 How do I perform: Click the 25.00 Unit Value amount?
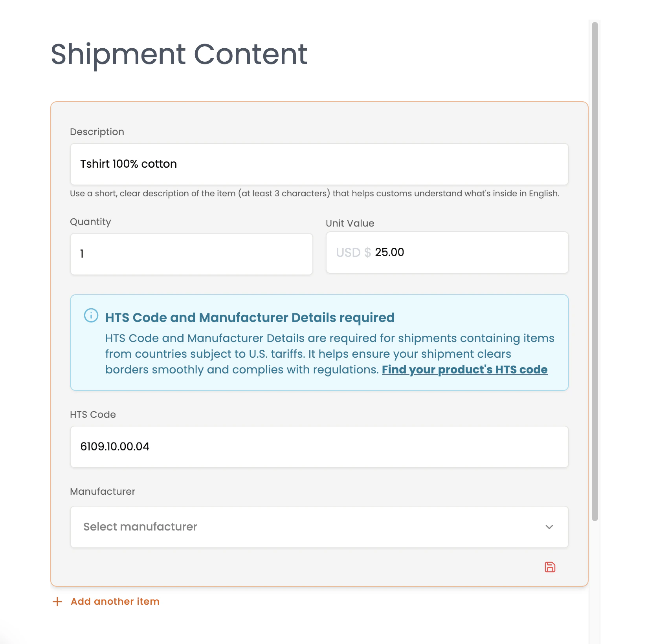(x=389, y=252)
